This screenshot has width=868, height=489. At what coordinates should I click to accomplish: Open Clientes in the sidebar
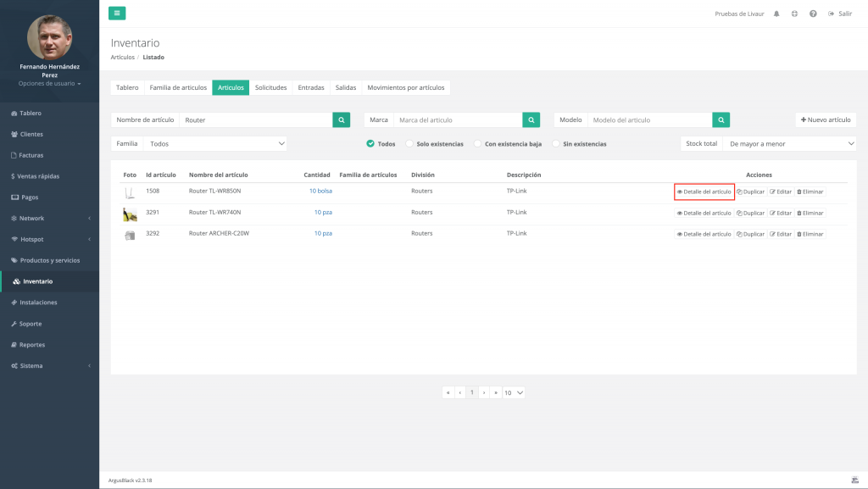(x=50, y=135)
